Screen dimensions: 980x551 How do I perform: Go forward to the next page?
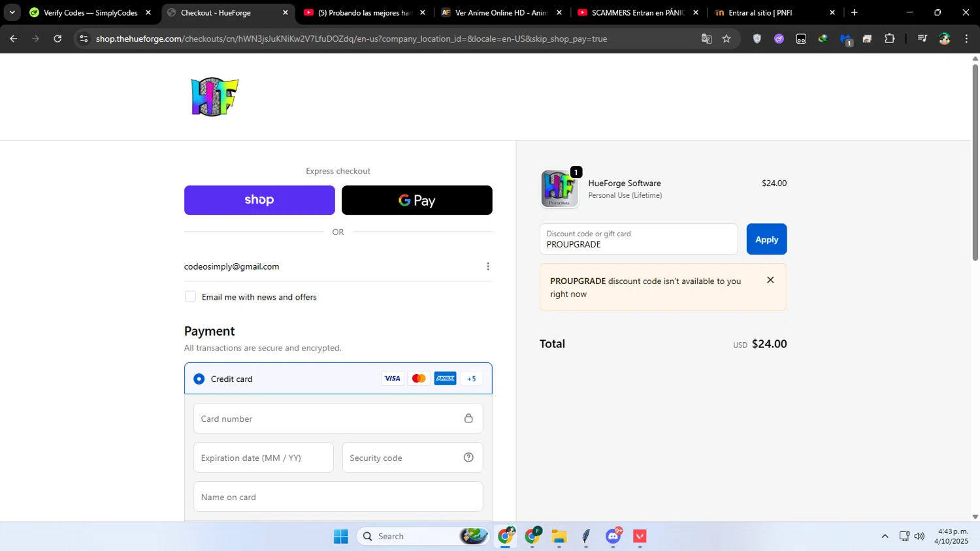(x=35, y=39)
